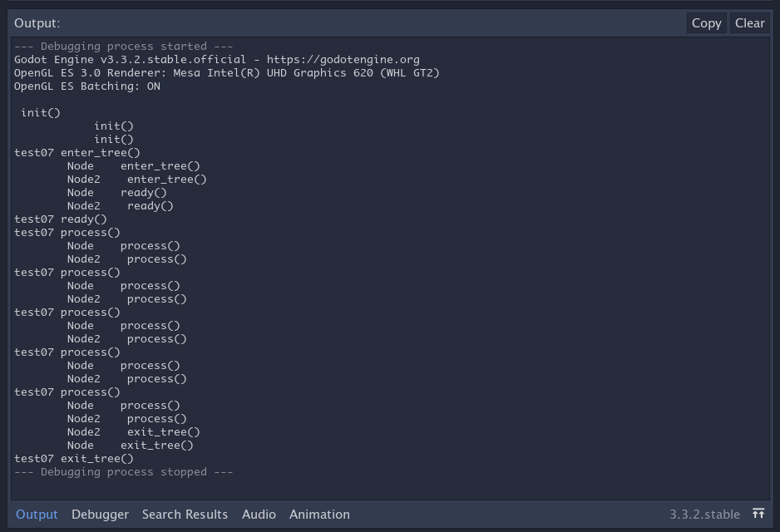
Task: Click the 3.3.2.stable version label
Action: click(703, 514)
